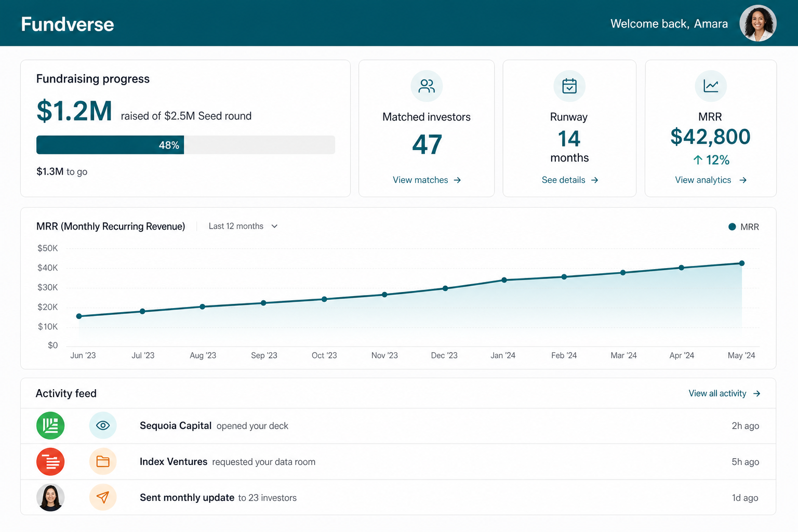The width and height of the screenshot is (798, 532).
Task: Click the Fundverse logo
Action: (x=68, y=24)
